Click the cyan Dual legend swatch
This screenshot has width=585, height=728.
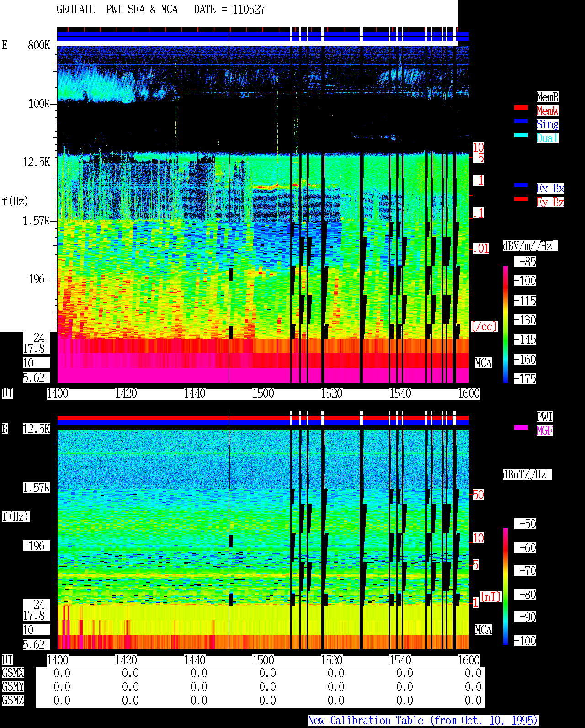click(521, 135)
